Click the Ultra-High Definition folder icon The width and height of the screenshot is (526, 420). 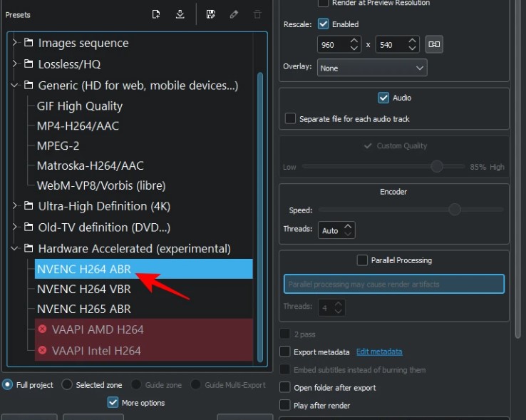[x=29, y=206]
